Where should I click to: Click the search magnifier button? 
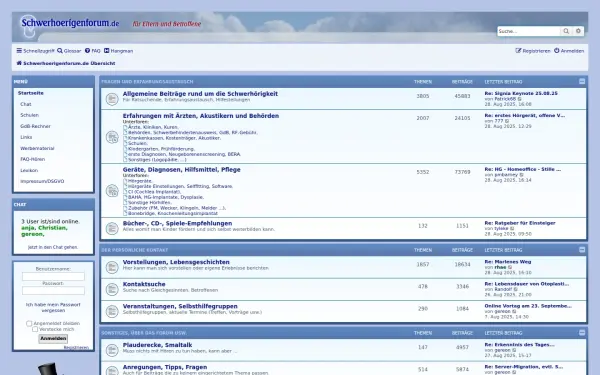coord(566,31)
